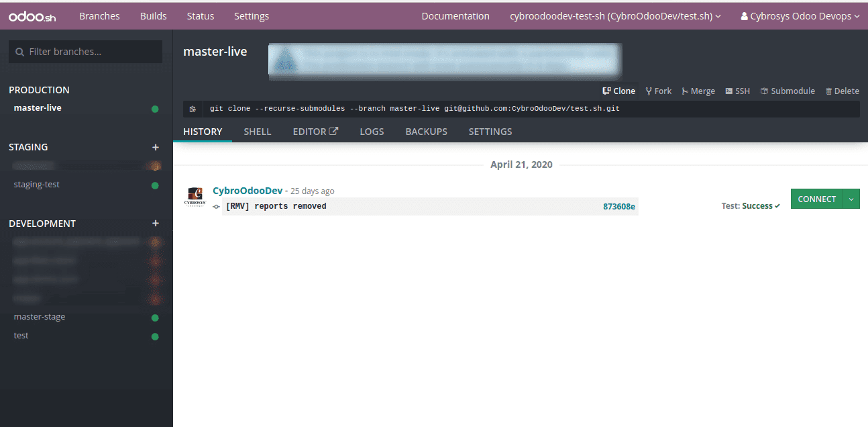Select the Clone action
This screenshot has width=868, height=427.
point(618,91)
